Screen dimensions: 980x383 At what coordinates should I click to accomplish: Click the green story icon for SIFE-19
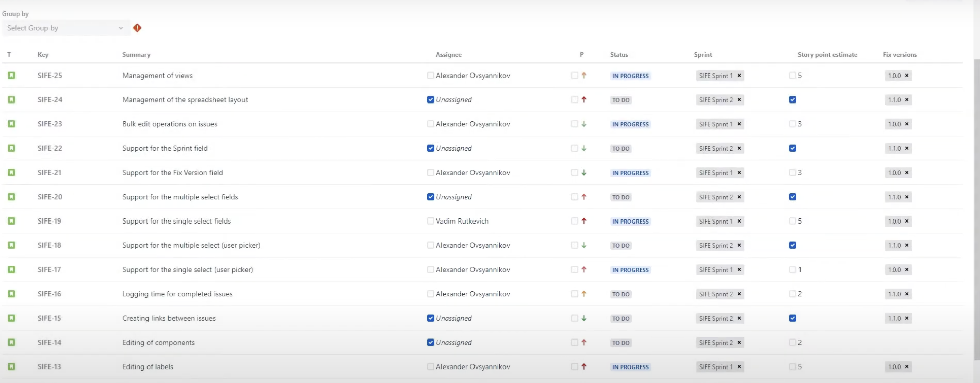click(x=11, y=221)
